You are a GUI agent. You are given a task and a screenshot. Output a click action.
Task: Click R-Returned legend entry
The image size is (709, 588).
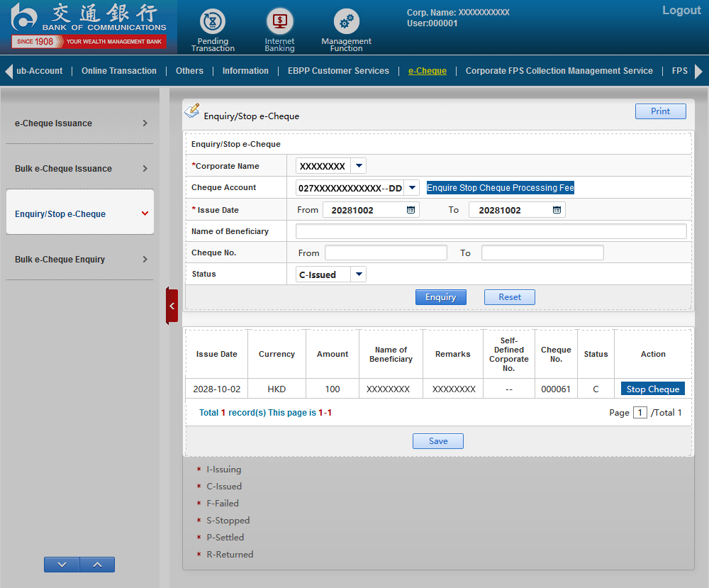click(x=230, y=554)
